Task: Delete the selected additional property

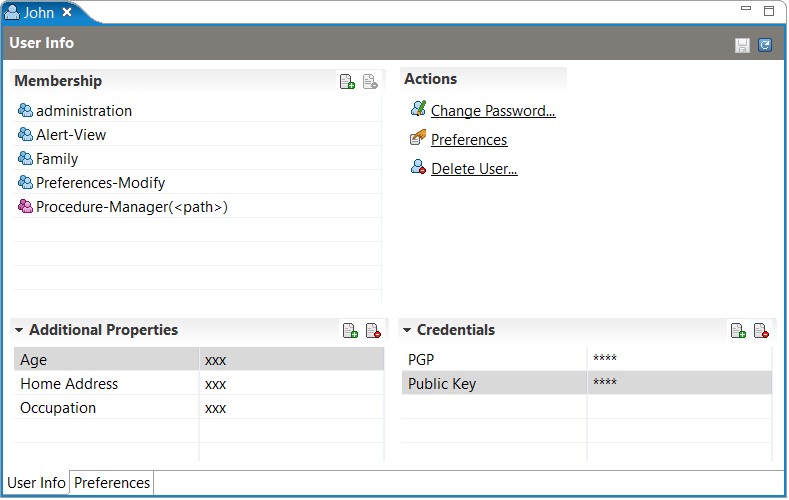Action: point(373,330)
